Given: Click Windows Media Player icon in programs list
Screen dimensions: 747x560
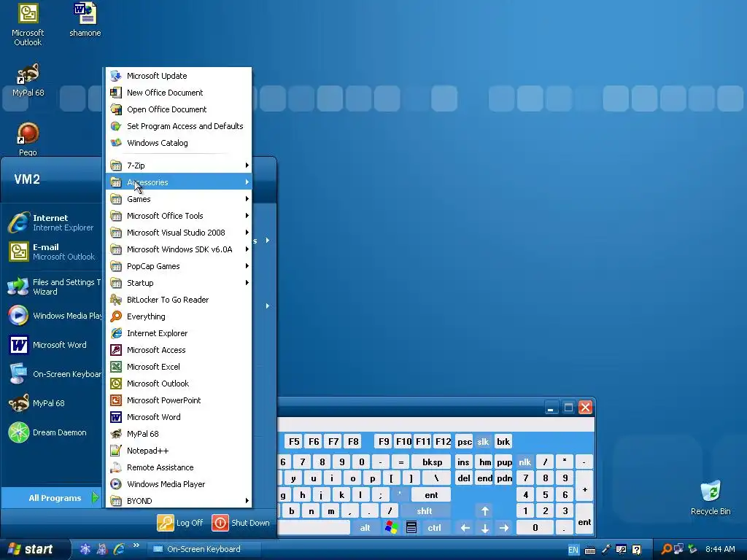Looking at the screenshot, I should point(116,484).
